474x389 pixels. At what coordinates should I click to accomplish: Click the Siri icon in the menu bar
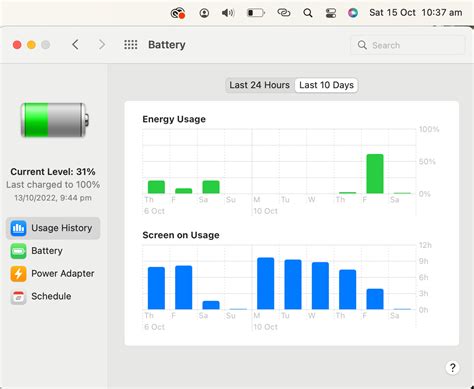[353, 13]
